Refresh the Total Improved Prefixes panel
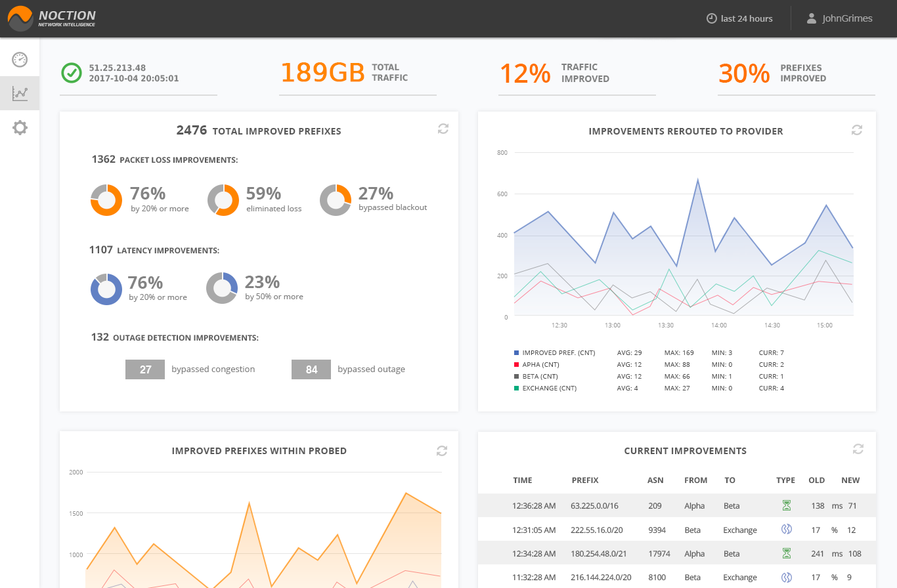Screen dimensions: 897x588 (443, 129)
